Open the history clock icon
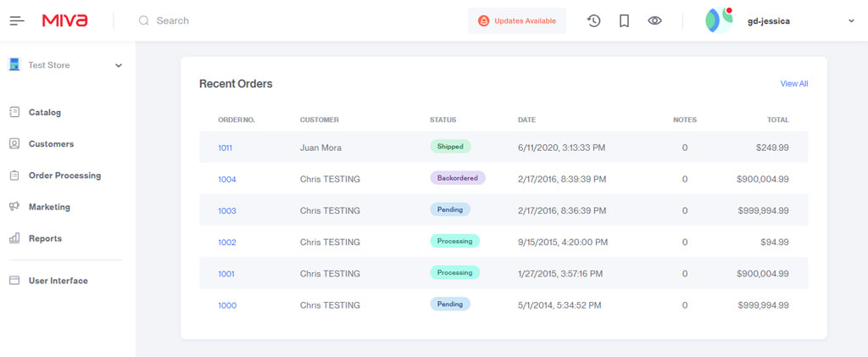The width and height of the screenshot is (868, 357). (593, 20)
